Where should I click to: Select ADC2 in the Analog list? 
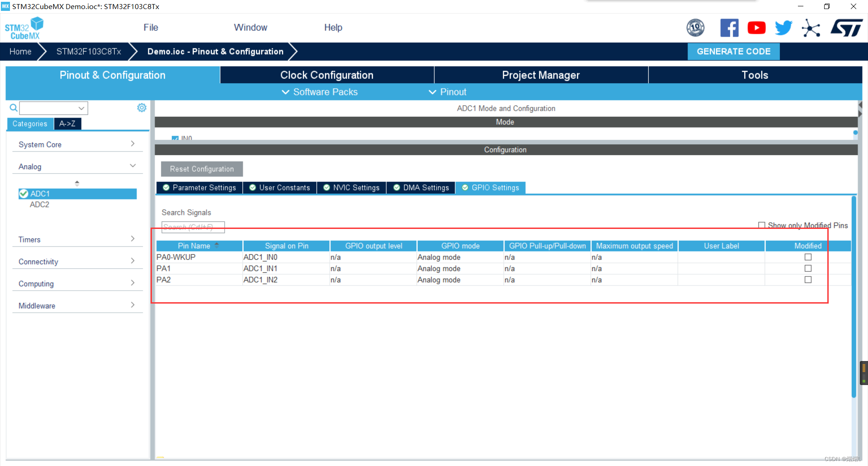tap(39, 204)
